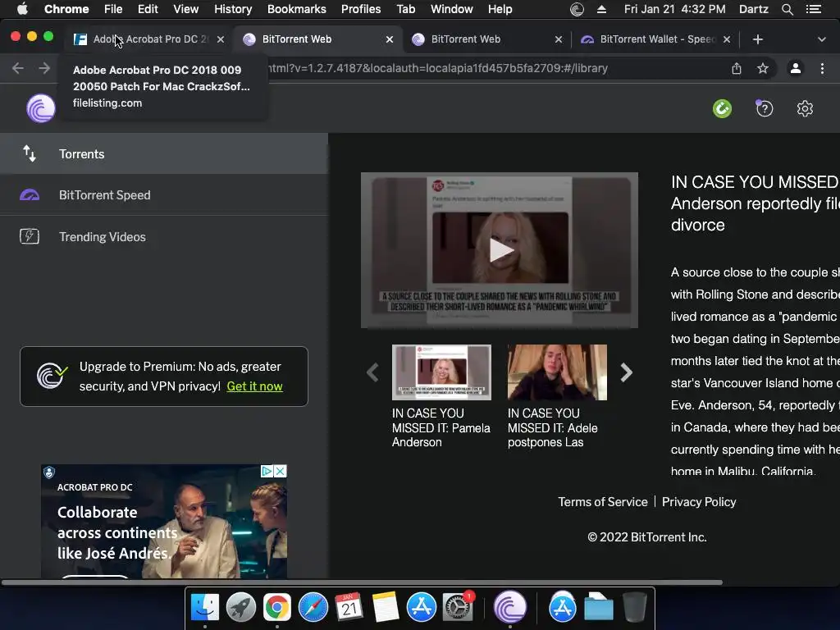Select Torrents in the sidebar
The height and width of the screenshot is (630, 840).
tap(164, 153)
